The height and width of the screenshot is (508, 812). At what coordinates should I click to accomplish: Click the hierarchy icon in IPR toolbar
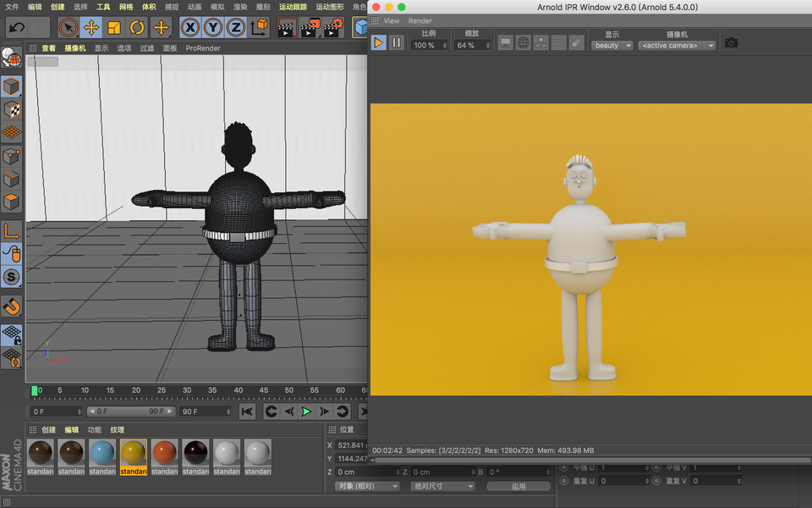pos(541,43)
